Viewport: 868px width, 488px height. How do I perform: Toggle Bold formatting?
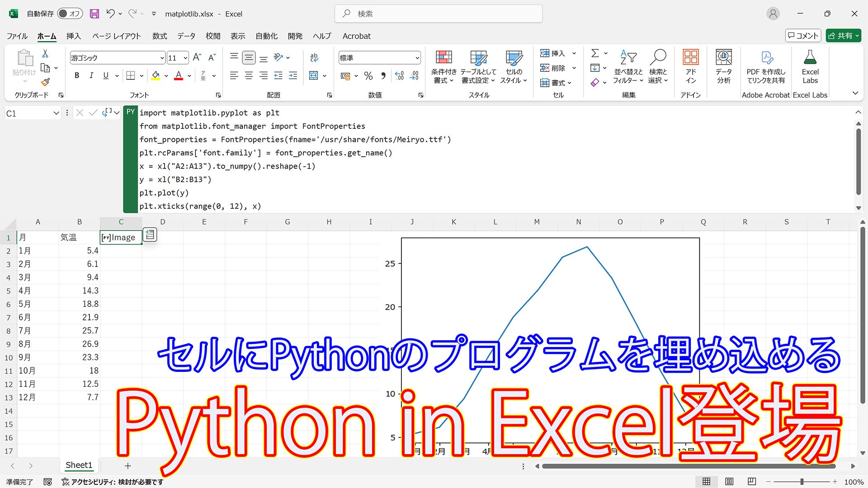(x=77, y=75)
